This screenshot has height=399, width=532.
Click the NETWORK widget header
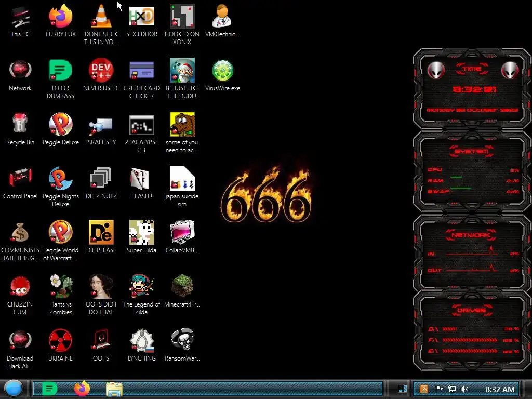471,235
